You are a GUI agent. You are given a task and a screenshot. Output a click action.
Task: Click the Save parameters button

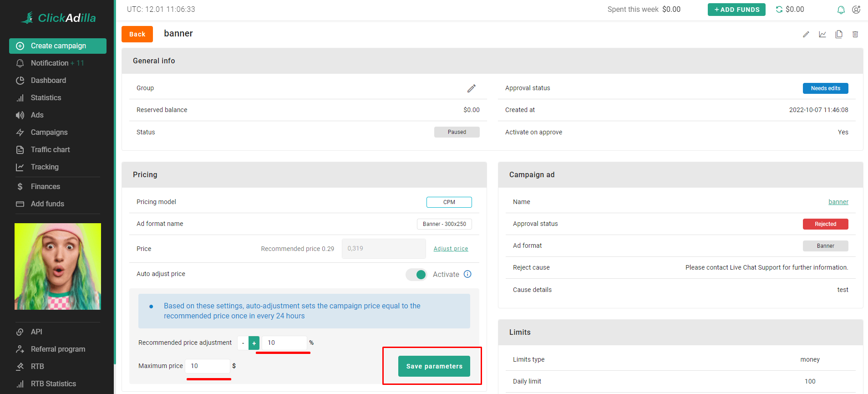point(434,366)
